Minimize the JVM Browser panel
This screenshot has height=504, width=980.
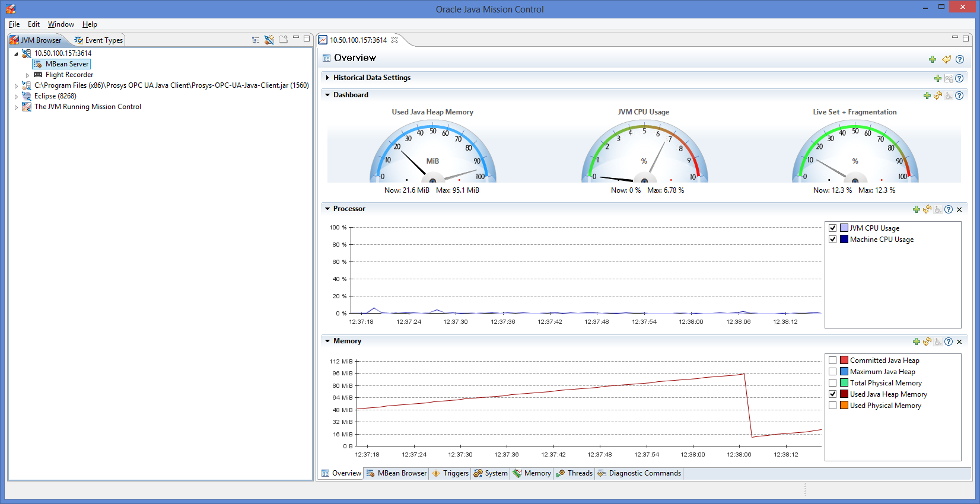coord(296,38)
